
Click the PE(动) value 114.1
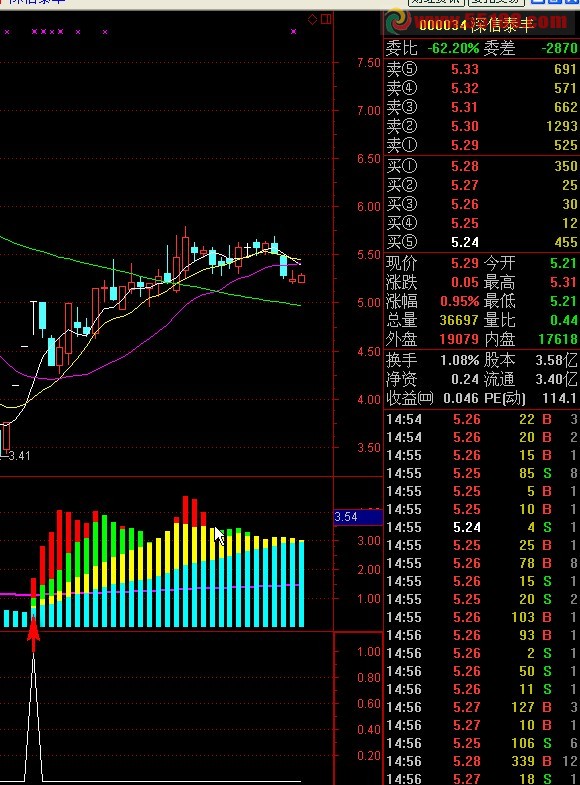[559, 398]
